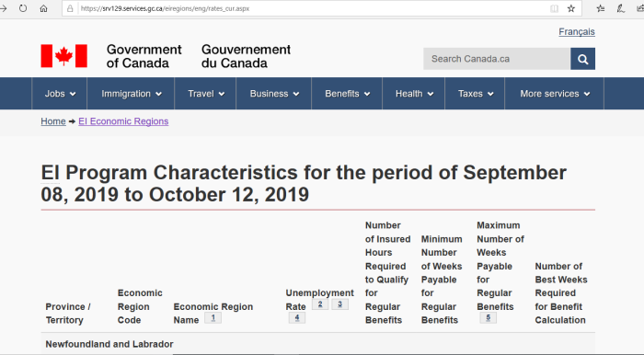Viewport: 644px width, 355px height.
Task: Expand the Travel menu
Action: click(205, 94)
